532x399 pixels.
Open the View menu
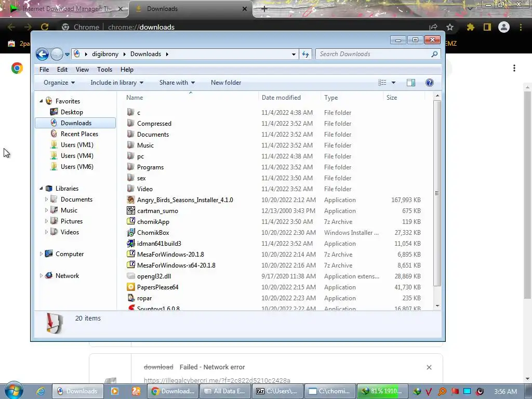(x=82, y=70)
